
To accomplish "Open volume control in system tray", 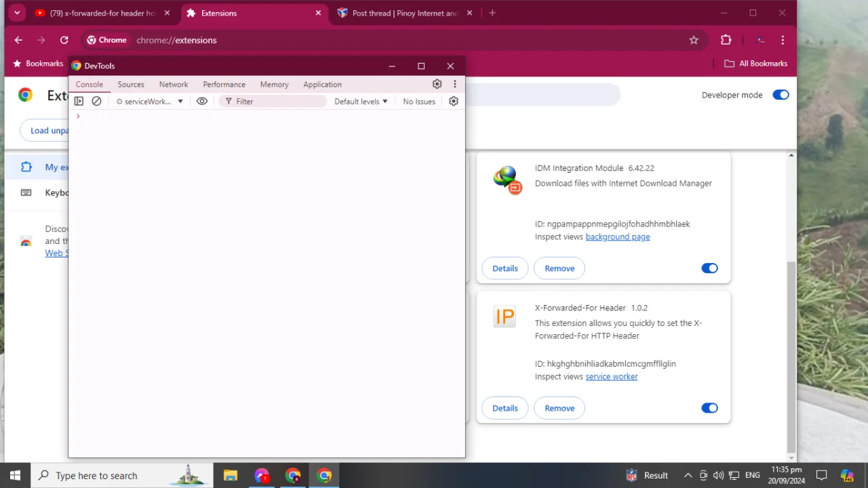I will [719, 475].
